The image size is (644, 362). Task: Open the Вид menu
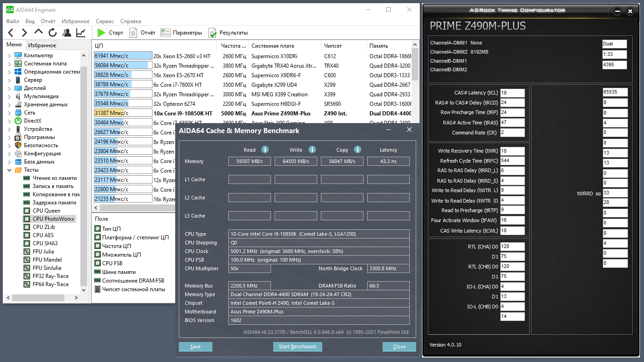tap(30, 21)
